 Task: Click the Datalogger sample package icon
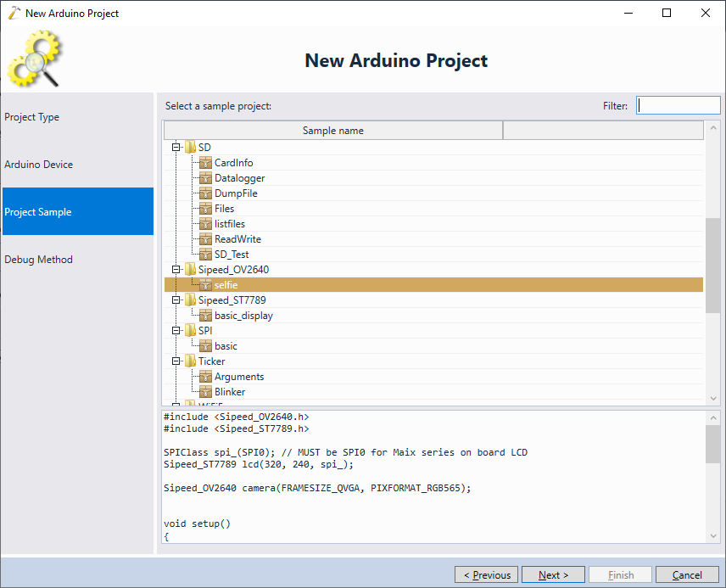(205, 178)
